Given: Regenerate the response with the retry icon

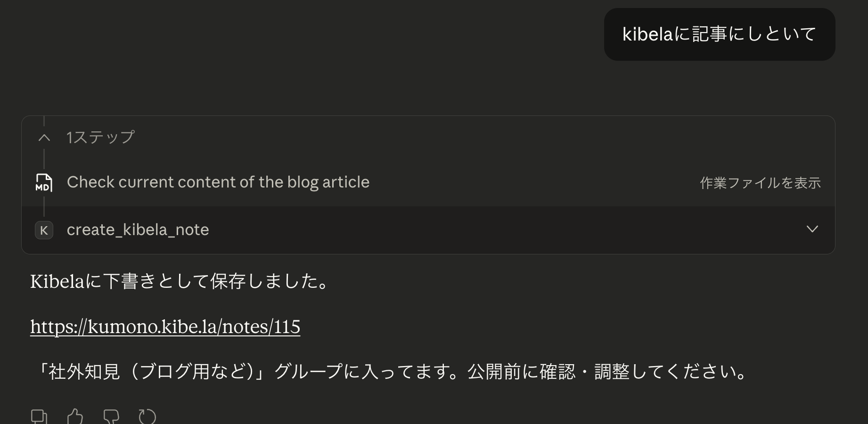Looking at the screenshot, I should [147, 417].
